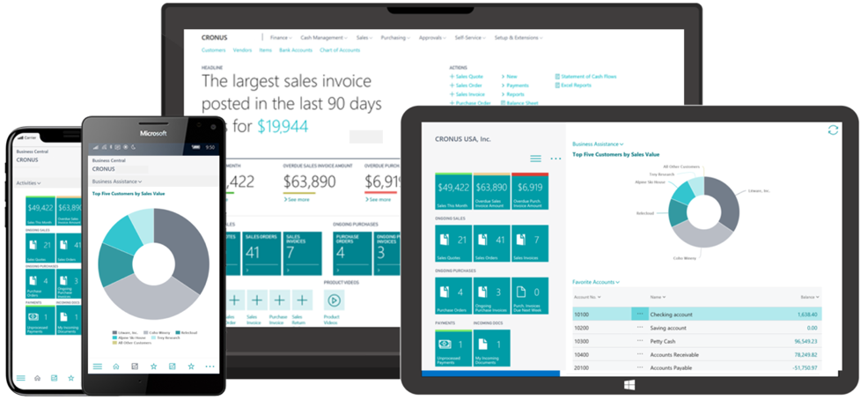Open the Purchase Orders tile on the tablet
Viewport: 868px width, 400px height.
click(x=453, y=296)
